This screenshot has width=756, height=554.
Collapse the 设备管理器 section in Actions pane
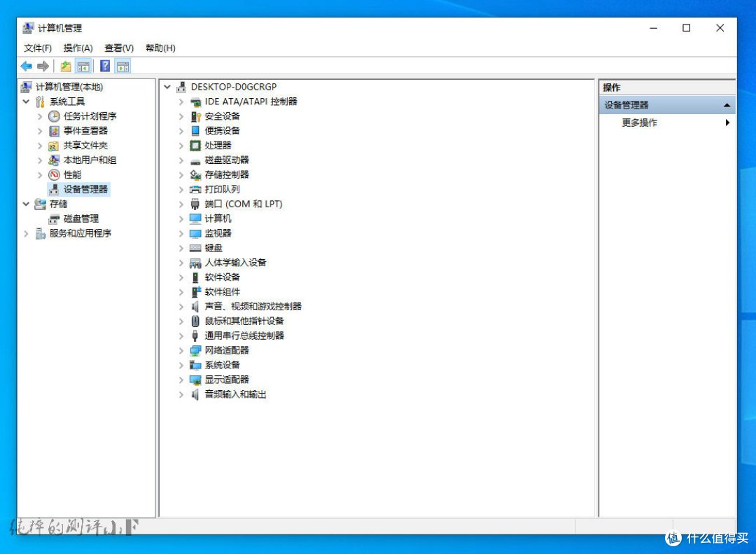pyautogui.click(x=728, y=104)
